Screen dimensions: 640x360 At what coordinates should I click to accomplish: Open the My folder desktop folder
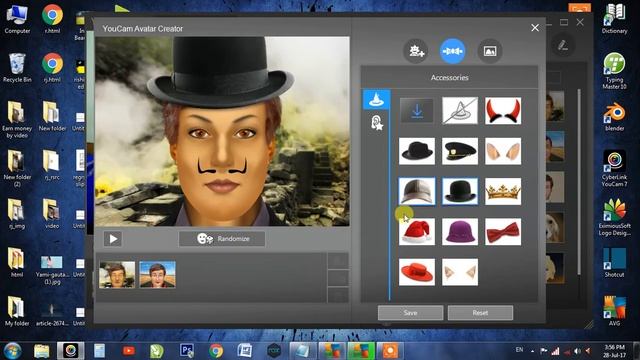pos(17,311)
